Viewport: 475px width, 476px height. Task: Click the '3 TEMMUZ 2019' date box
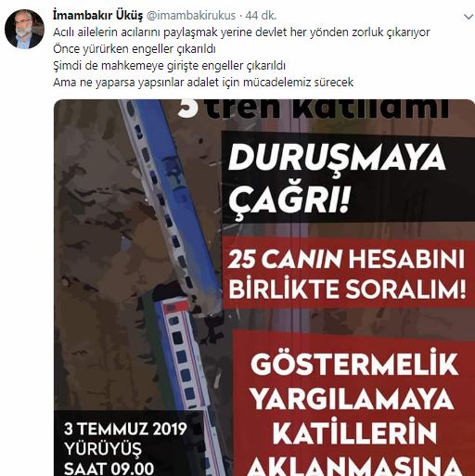tap(125, 429)
